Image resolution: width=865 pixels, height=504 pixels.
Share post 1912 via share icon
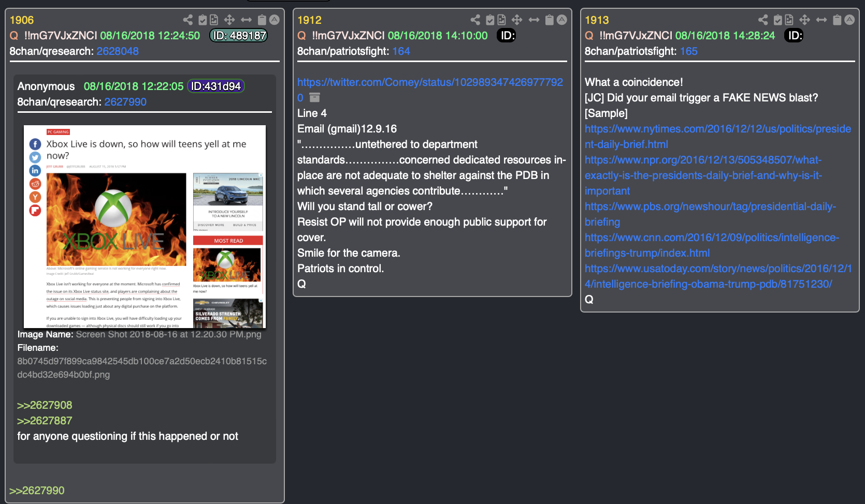(475, 20)
